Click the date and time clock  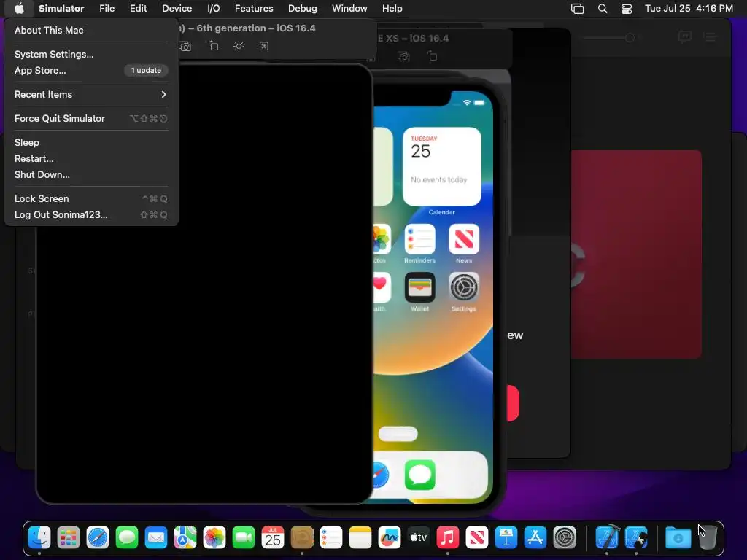tap(689, 9)
